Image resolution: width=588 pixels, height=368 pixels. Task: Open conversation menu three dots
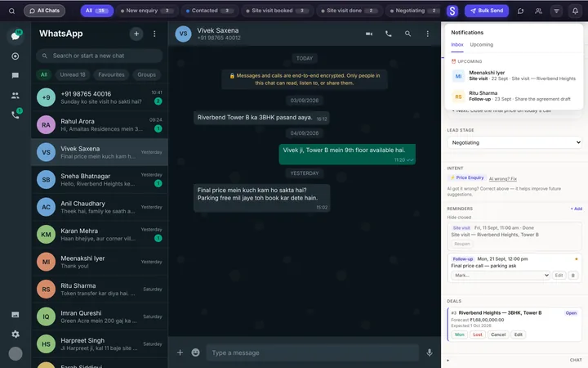[x=427, y=34]
